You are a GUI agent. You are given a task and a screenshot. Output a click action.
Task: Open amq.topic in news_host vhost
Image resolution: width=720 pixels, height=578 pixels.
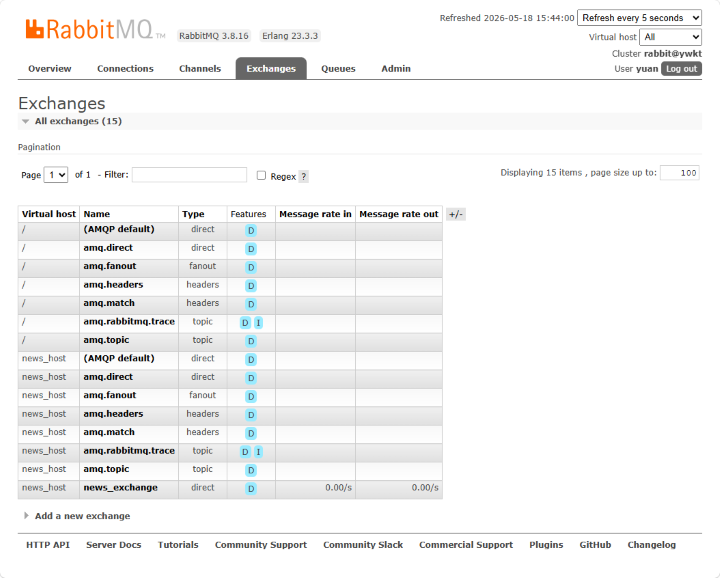coord(107,469)
